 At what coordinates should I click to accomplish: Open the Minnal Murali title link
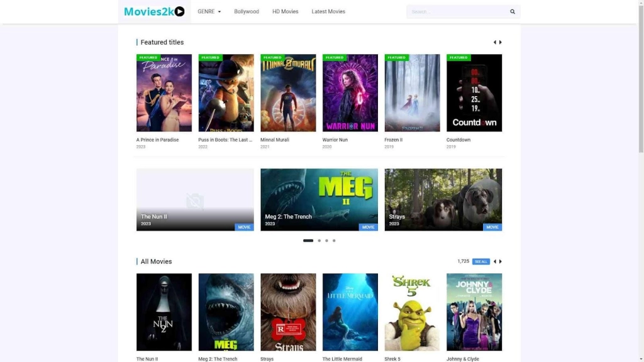(x=275, y=140)
